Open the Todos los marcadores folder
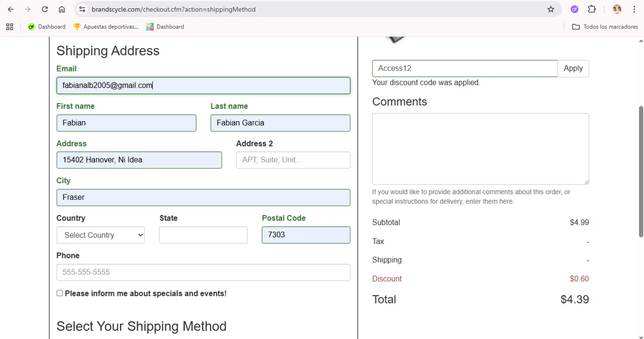644x339 pixels. coord(605,27)
